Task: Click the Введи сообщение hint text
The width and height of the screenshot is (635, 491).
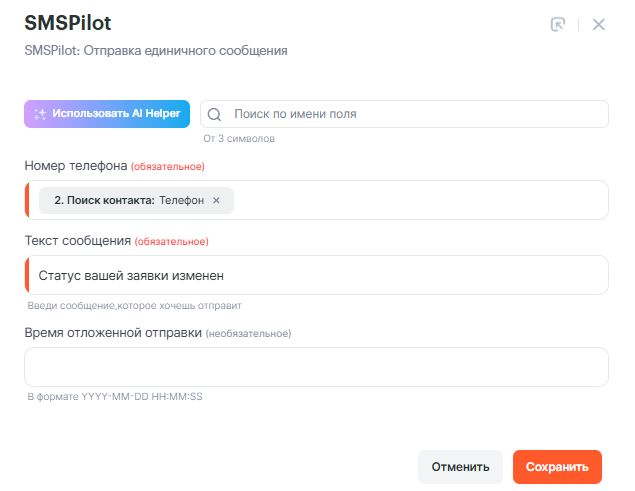Action: click(x=135, y=306)
